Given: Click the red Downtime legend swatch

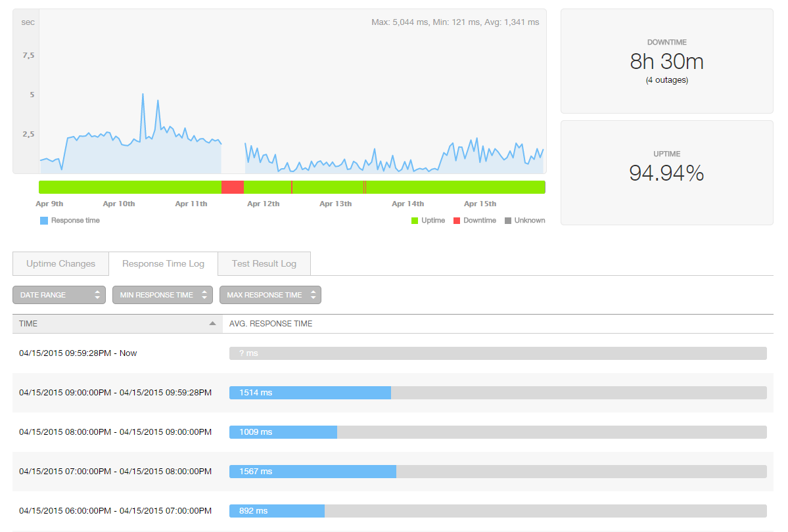Looking at the screenshot, I should [x=456, y=221].
